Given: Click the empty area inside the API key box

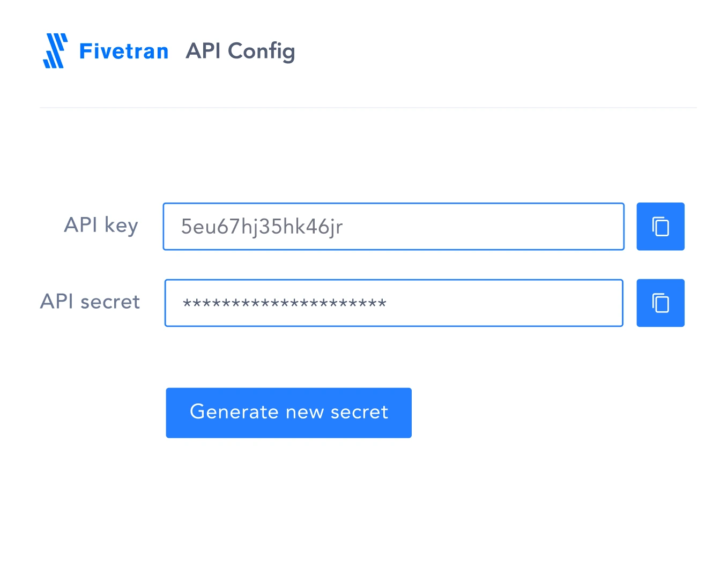Looking at the screenshot, I should [482, 226].
